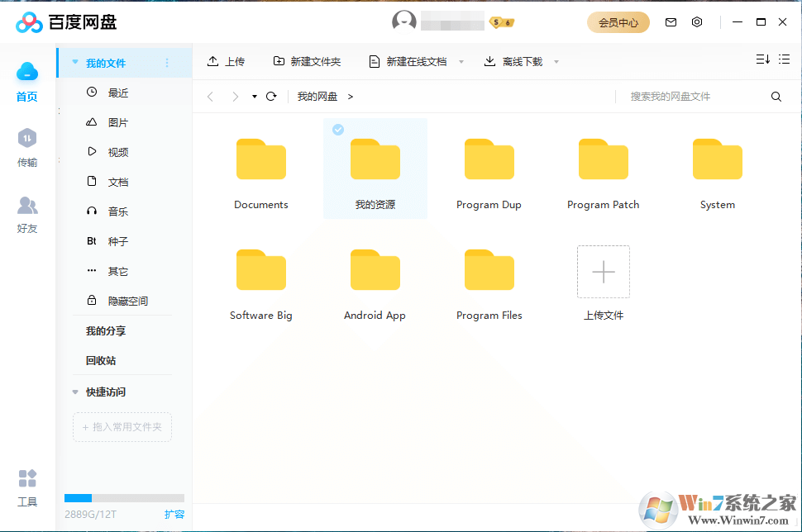Click the 扩容 expand storage link

pos(175,514)
